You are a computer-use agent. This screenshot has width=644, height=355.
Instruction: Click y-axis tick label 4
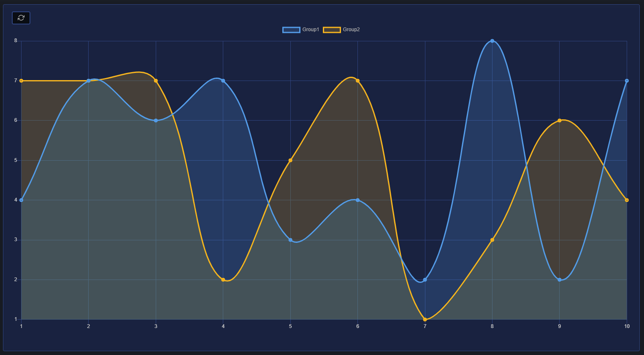click(x=16, y=200)
